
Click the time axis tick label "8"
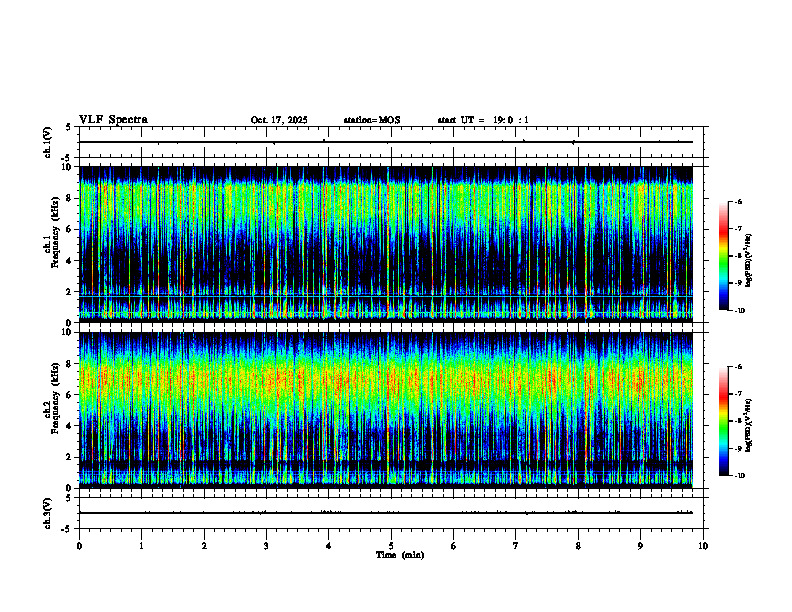coord(578,546)
